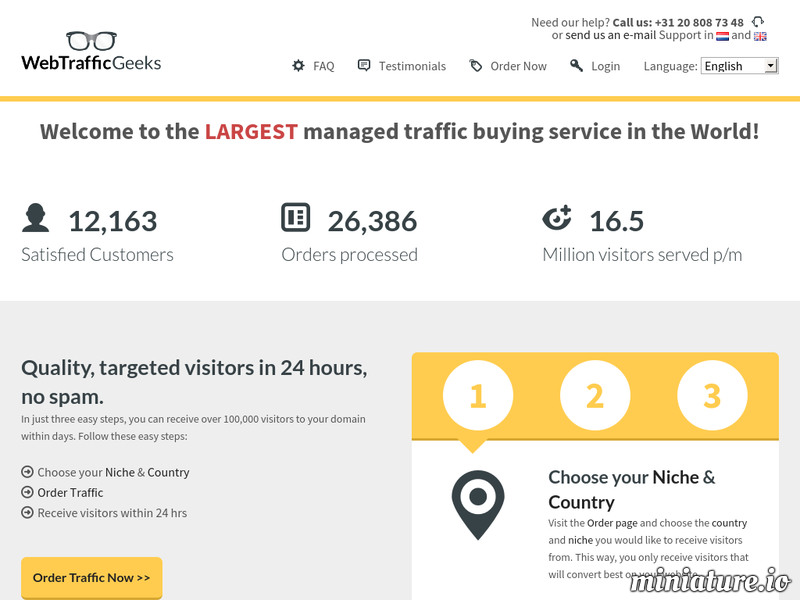The image size is (800, 600).
Task: Select the price-tag Order Now icon
Action: 474,65
